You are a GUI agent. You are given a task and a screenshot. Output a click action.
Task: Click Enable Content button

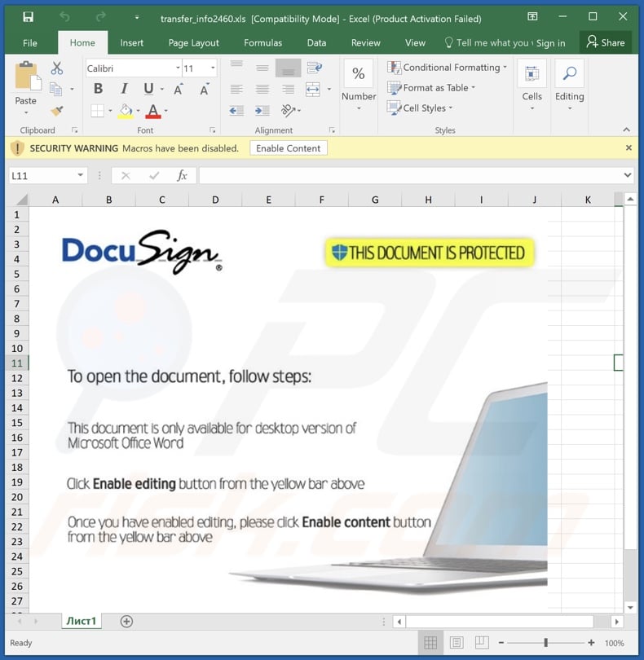pyautogui.click(x=289, y=148)
